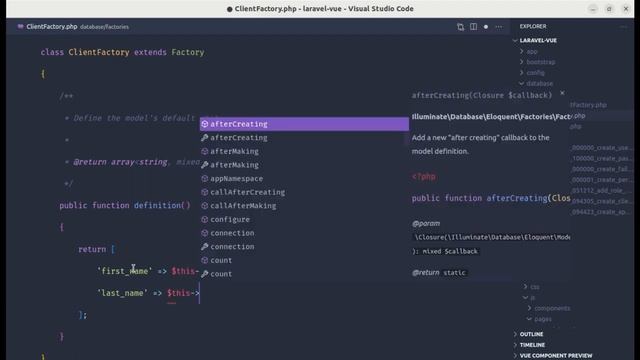Image resolution: width=640 pixels, height=360 pixels.
Task: Open migration file 094305_create_clie...
Action: point(600,201)
